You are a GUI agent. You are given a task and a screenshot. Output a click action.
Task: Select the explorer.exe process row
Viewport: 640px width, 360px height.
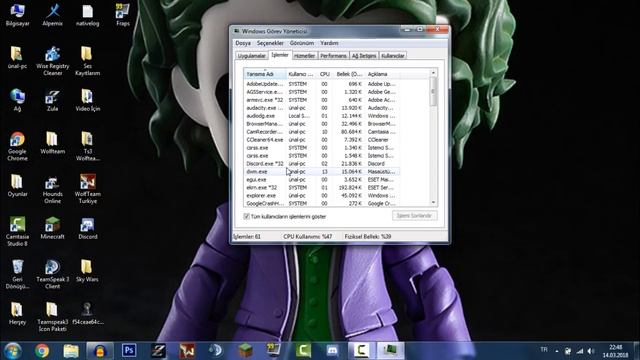coord(322,196)
